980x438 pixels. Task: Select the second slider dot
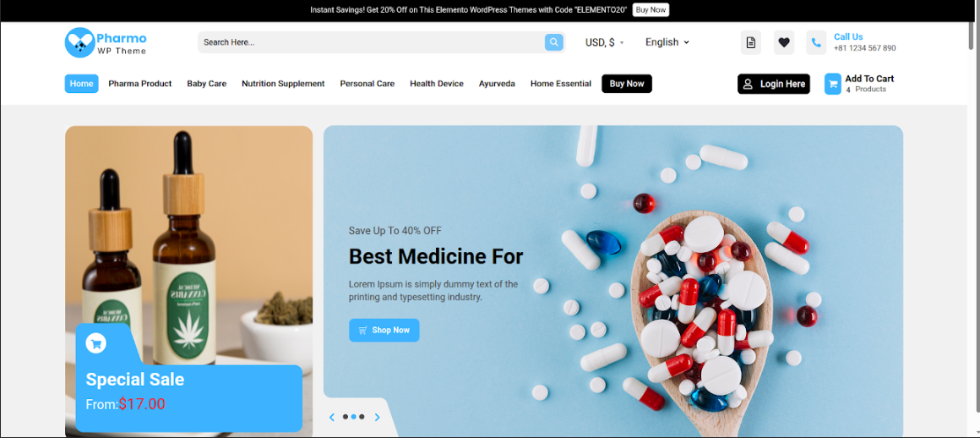[x=354, y=417]
